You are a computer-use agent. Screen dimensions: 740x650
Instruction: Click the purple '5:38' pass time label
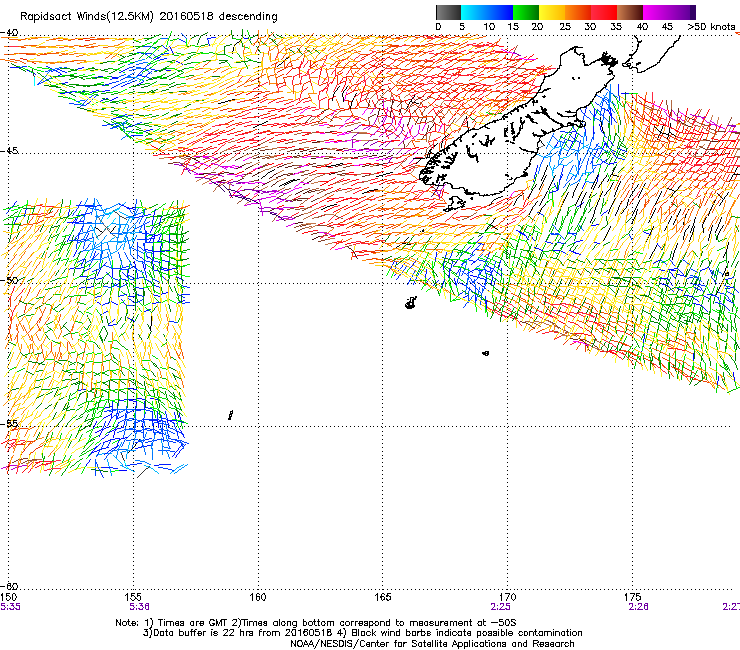click(x=140, y=607)
